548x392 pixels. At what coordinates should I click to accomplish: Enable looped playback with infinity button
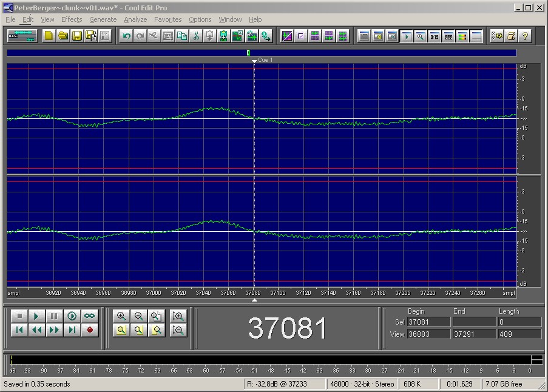click(89, 316)
